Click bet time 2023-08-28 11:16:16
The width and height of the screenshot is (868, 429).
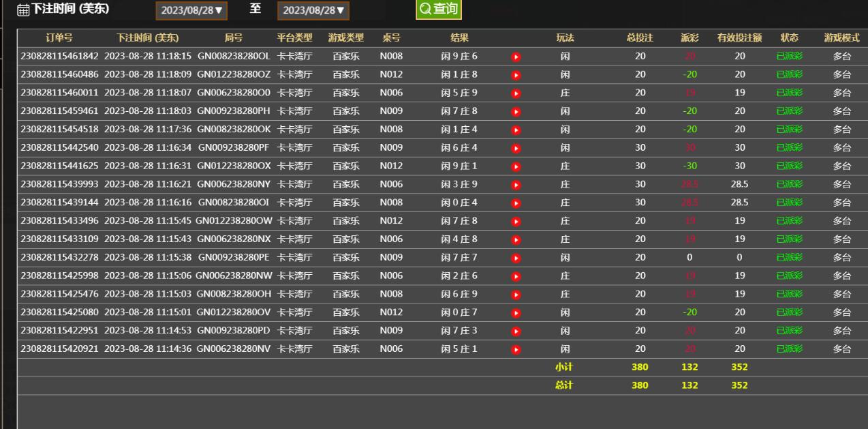point(148,203)
